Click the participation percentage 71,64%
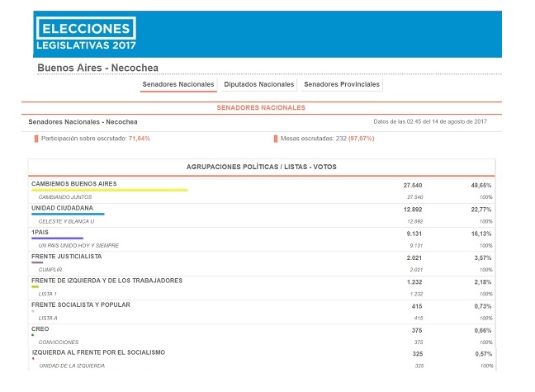 coord(140,139)
